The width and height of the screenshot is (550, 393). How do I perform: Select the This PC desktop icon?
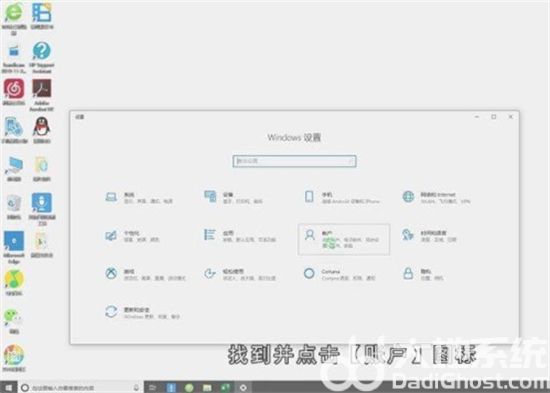[x=14, y=168]
